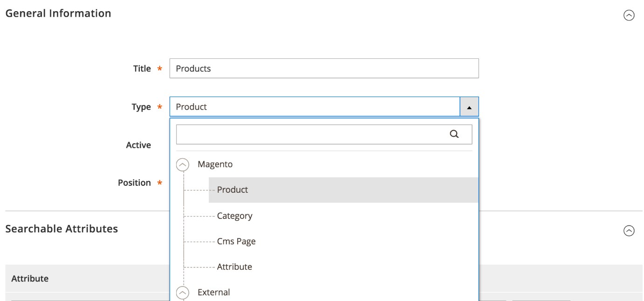644x301 pixels.
Task: Collapse the General Information section
Action: tap(629, 15)
